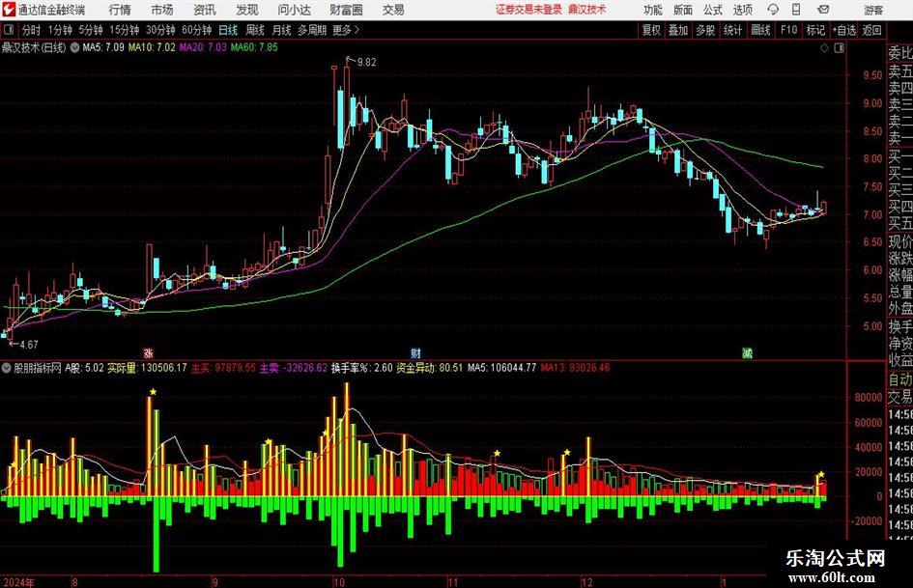Click the MA20: 7.03 indicator label

coord(203,47)
